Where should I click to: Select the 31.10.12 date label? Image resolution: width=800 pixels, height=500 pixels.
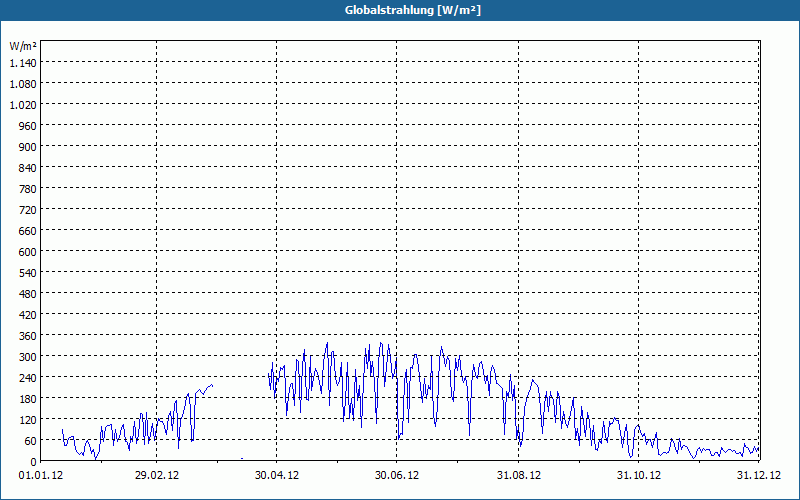(x=639, y=476)
